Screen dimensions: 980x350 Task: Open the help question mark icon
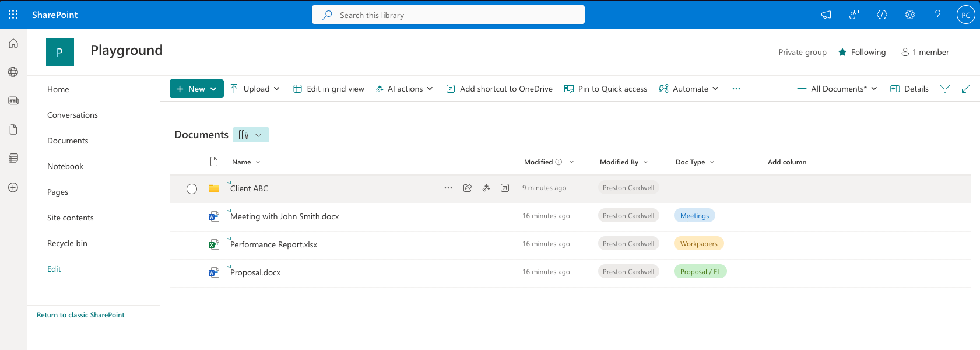[937, 15]
